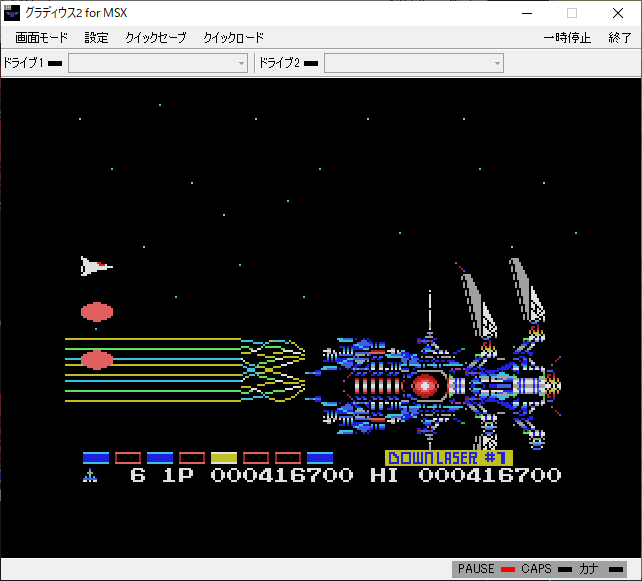Click inside the ドライブ1 combo box field

pyautogui.click(x=158, y=63)
